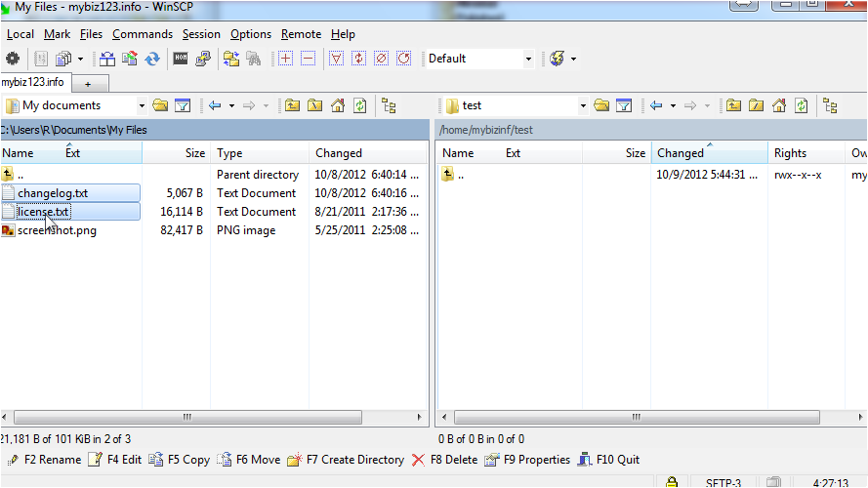Screen dimensions: 868x488
Task: Click the Select All triangle icon
Action: tap(336, 59)
